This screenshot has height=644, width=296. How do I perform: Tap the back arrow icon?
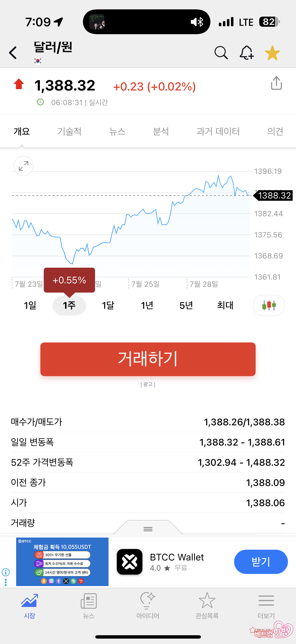13,53
